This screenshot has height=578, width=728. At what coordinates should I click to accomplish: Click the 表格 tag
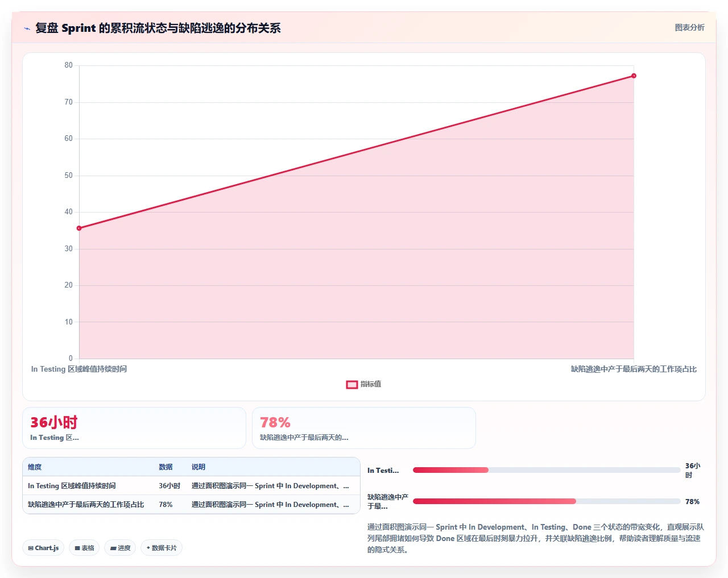point(84,548)
